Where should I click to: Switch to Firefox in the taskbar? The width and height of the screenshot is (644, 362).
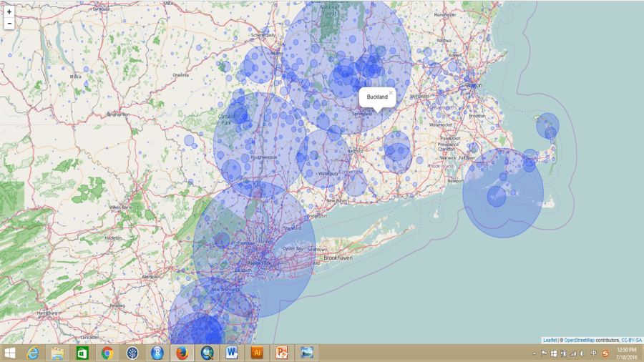182,353
